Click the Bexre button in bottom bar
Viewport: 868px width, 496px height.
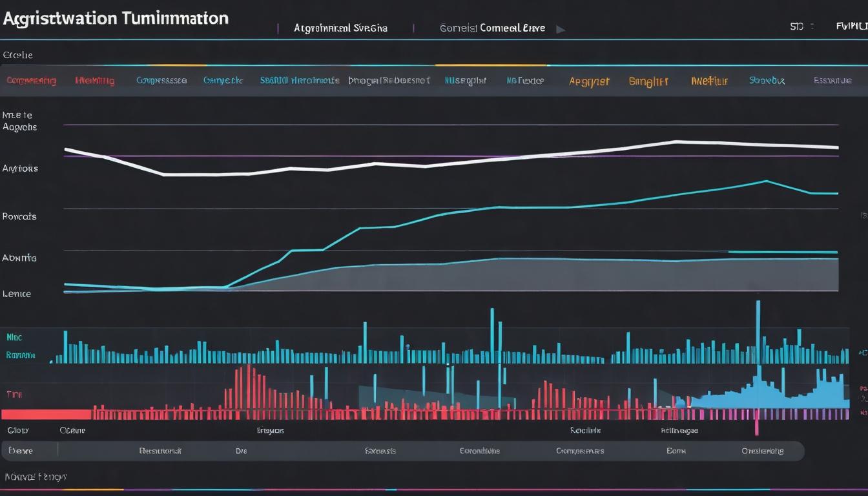[x=20, y=451]
